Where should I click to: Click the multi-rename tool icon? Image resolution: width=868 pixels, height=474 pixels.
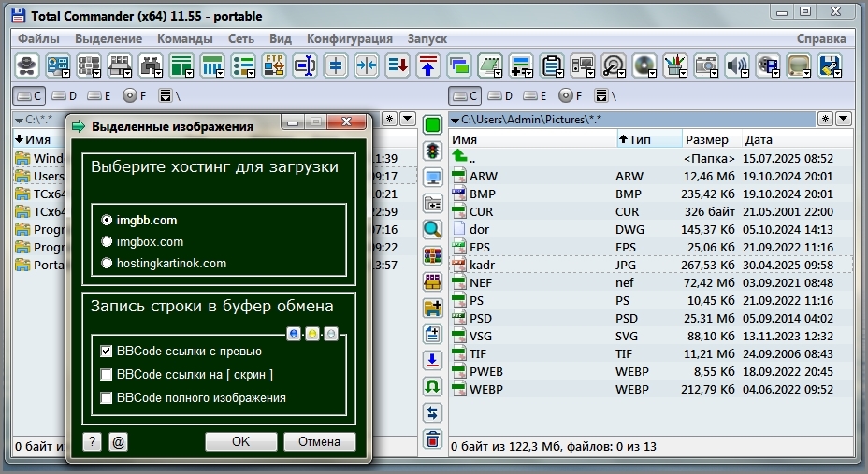point(305,65)
